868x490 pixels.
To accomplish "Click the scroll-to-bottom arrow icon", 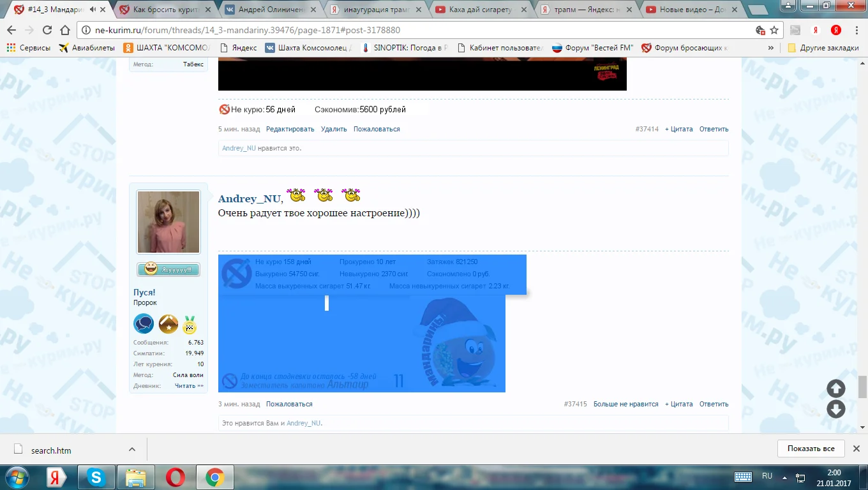I will pyautogui.click(x=835, y=409).
